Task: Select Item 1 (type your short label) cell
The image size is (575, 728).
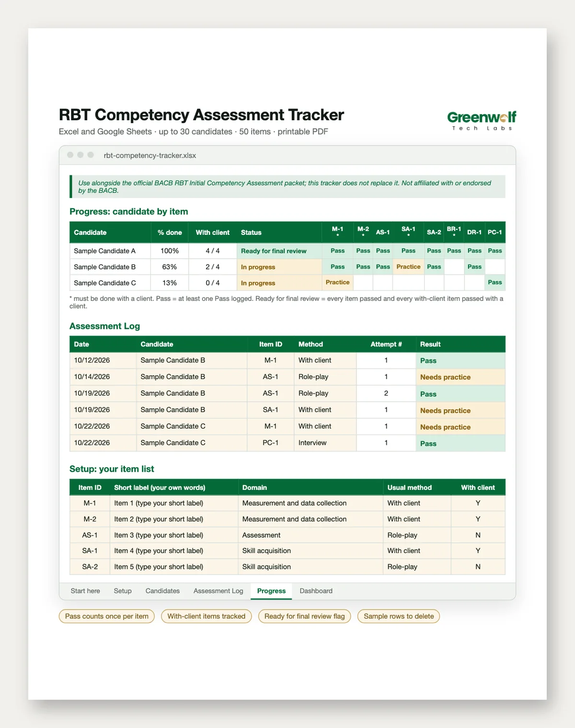Action: pyautogui.click(x=174, y=503)
